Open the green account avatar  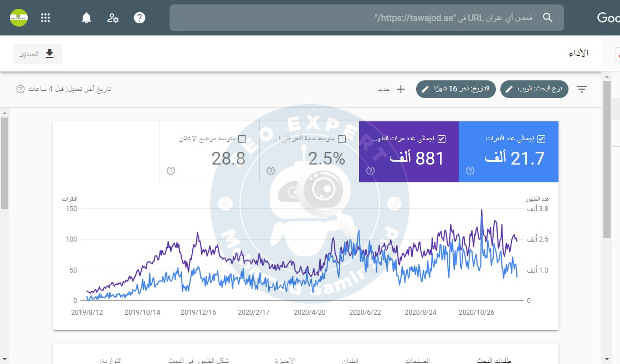pos(19,18)
